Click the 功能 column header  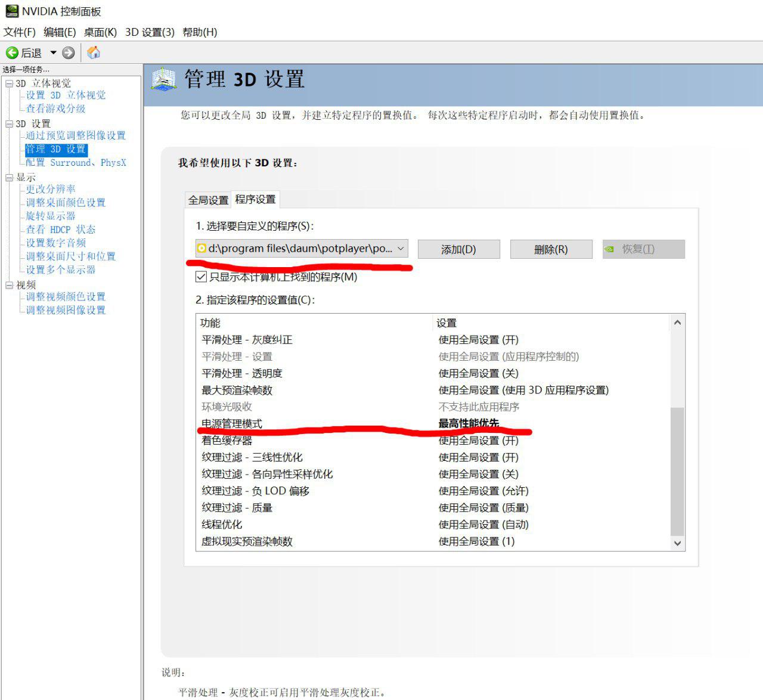314,323
